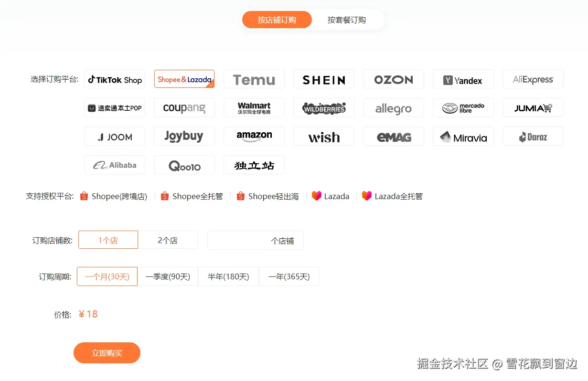Click the 选择订购平台 label

(x=54, y=79)
